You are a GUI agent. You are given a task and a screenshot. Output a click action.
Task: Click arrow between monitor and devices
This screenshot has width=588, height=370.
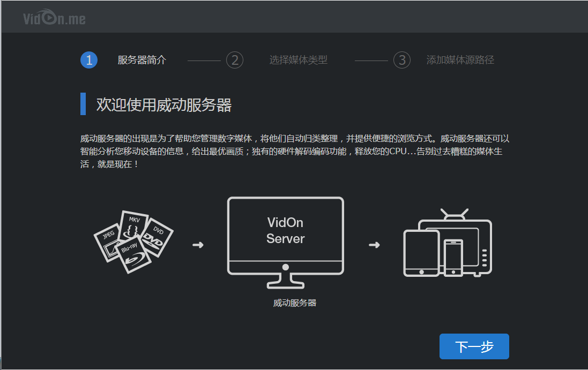click(x=375, y=245)
